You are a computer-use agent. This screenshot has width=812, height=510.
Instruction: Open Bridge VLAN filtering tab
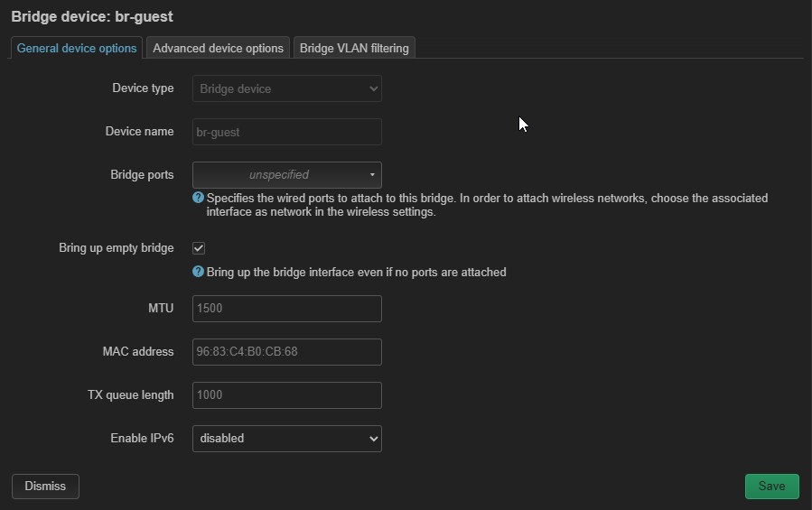coord(354,48)
